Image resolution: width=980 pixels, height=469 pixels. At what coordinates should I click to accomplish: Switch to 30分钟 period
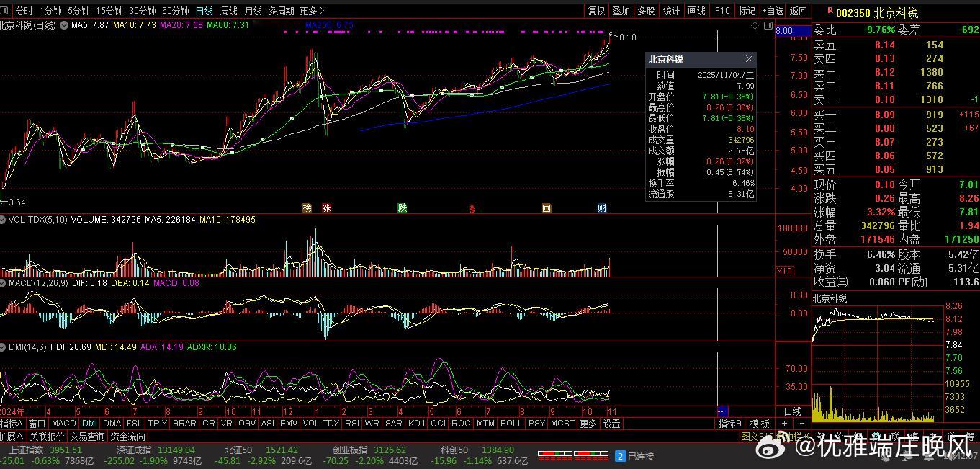coord(143,11)
